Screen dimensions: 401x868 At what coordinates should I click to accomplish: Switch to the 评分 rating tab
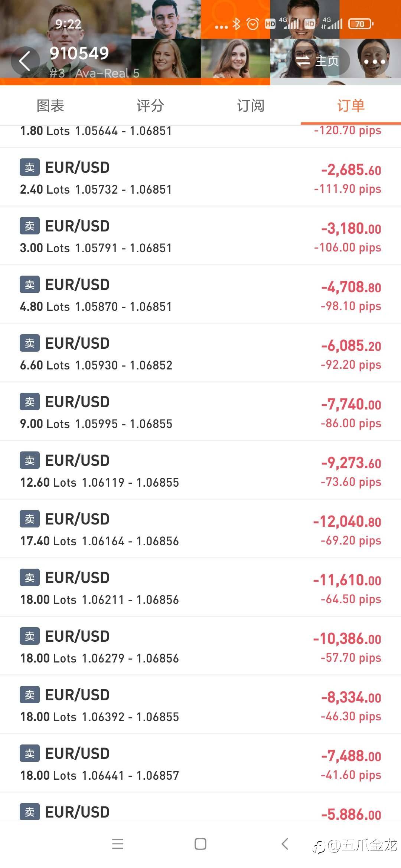(150, 106)
